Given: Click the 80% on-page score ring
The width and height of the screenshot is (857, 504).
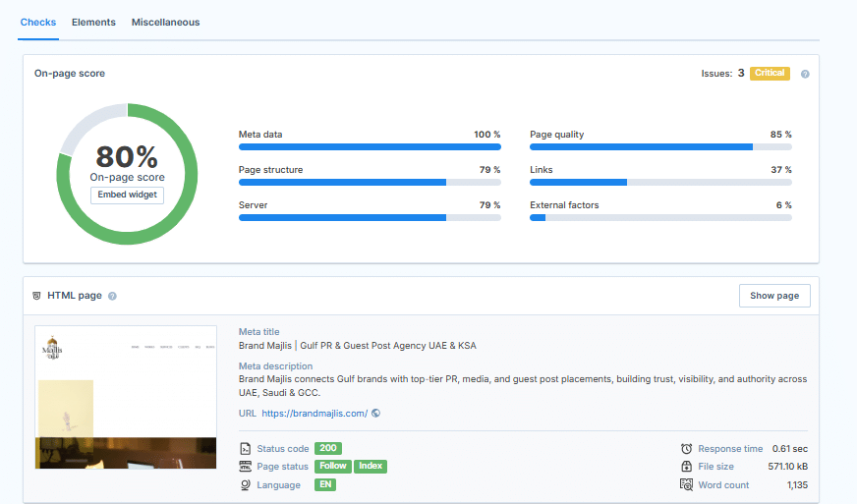Looking at the screenshot, I should click(128, 174).
